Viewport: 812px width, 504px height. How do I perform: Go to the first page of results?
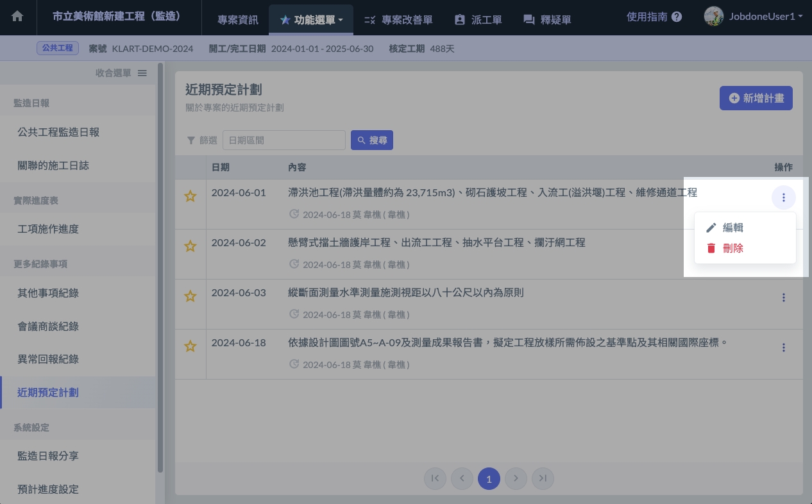click(x=435, y=478)
